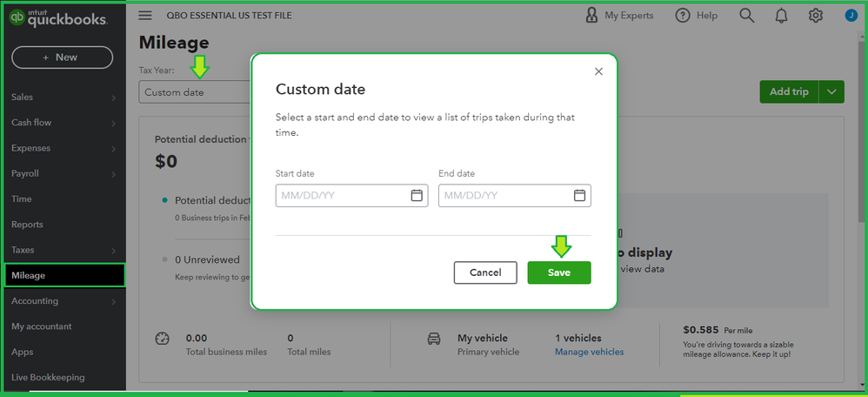
Task: Open the Manage vehicles link
Action: 589,352
